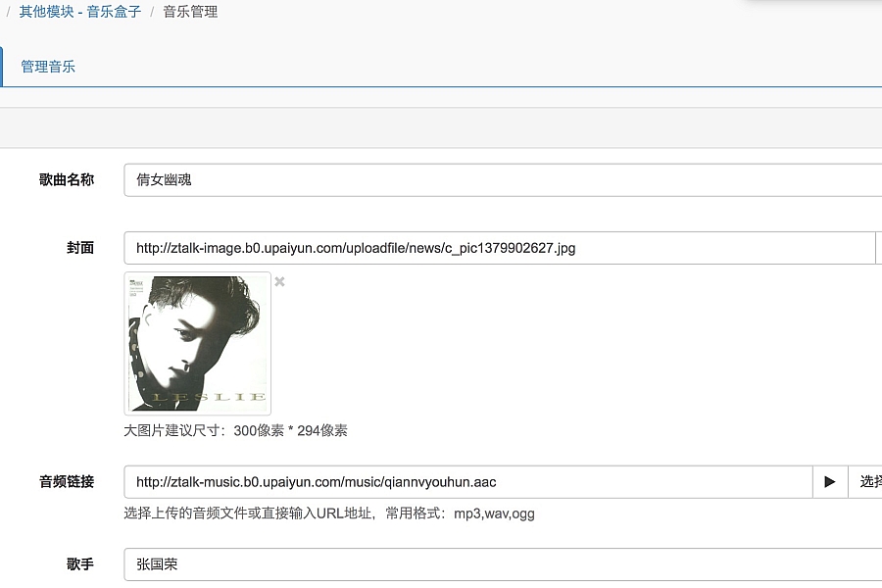882x588 pixels.
Task: Play the audio with the triangle button
Action: (830, 481)
